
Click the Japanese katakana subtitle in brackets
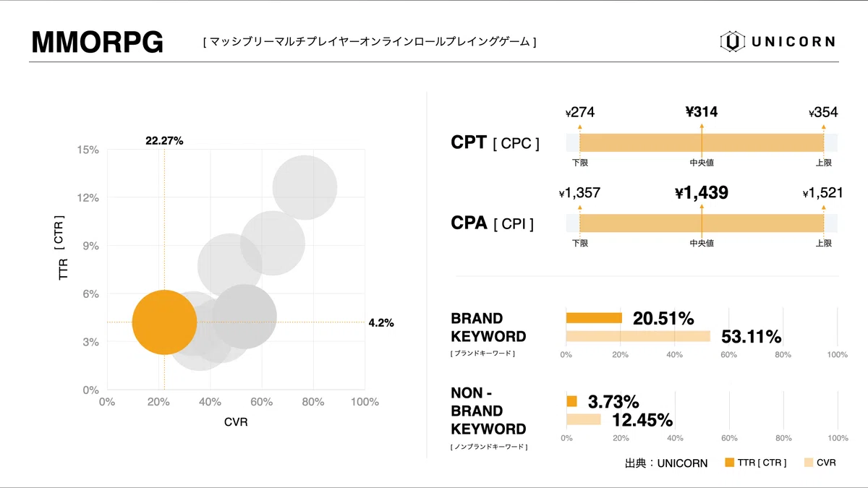click(370, 43)
